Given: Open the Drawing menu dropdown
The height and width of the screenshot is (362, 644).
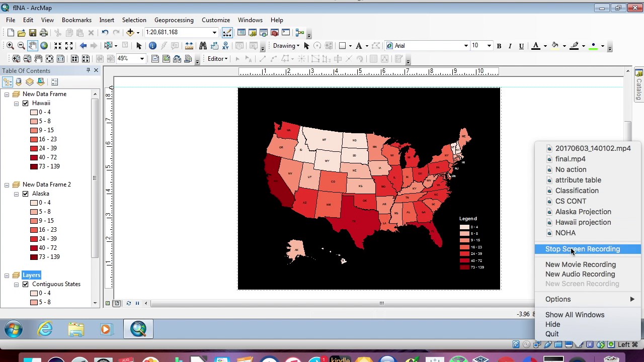Looking at the screenshot, I should 286,46.
